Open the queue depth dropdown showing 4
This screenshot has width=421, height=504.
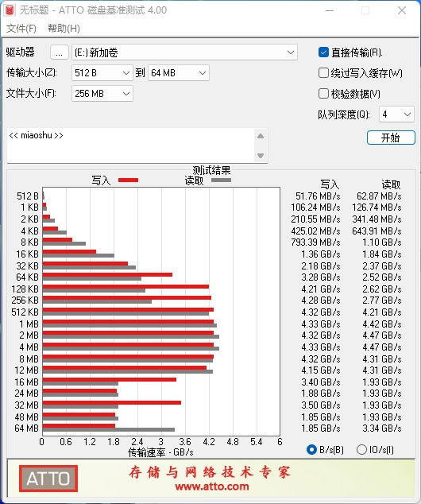(396, 114)
